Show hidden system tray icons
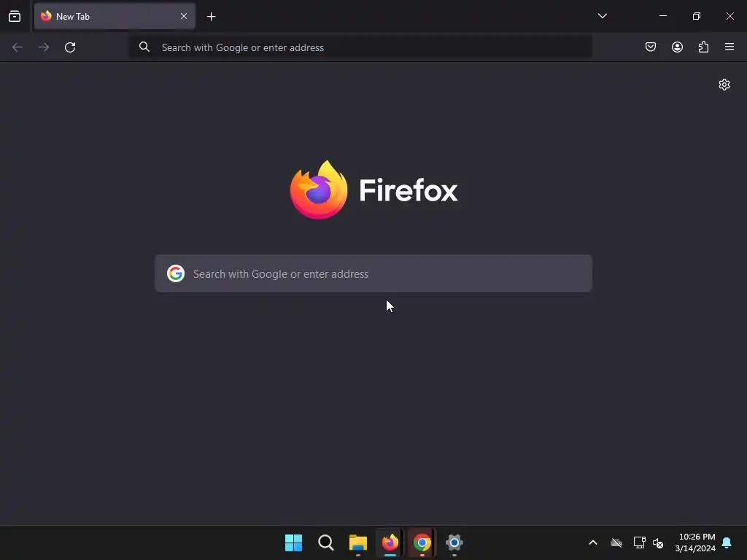Viewport: 747px width, 560px height. tap(593, 542)
